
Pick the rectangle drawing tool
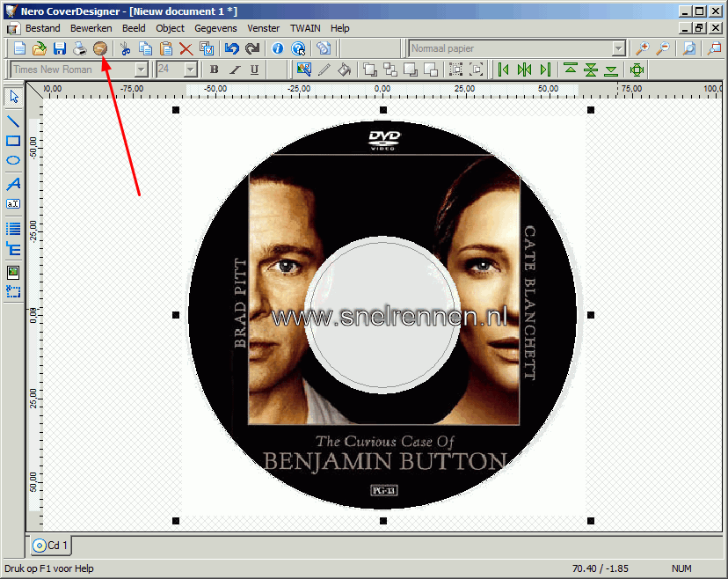(13, 141)
